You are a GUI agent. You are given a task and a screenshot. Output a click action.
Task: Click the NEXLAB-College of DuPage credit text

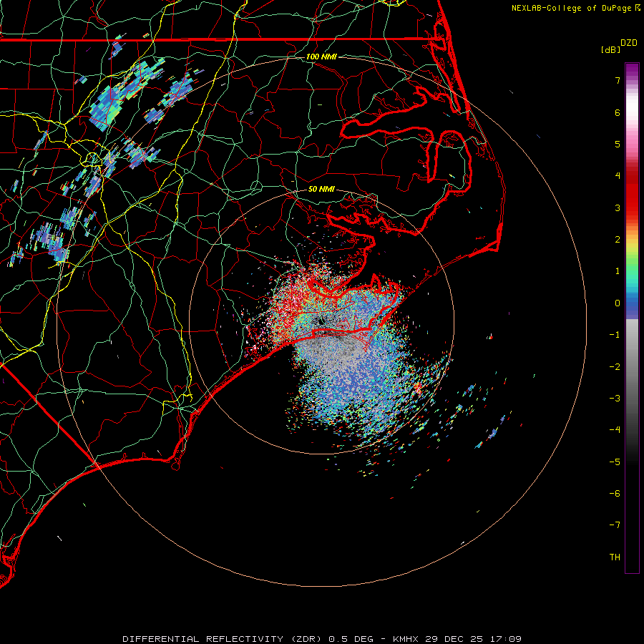(x=571, y=8)
